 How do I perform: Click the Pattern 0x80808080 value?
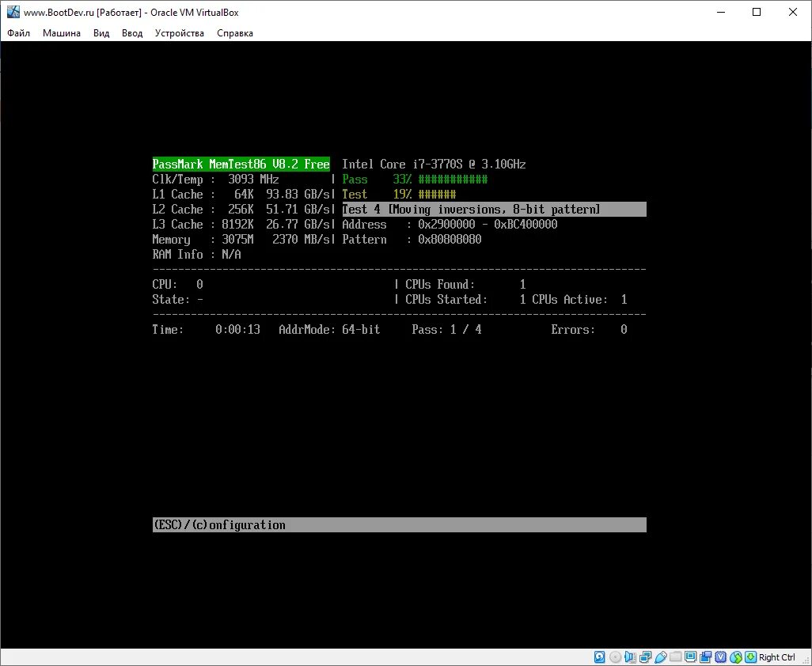point(450,239)
